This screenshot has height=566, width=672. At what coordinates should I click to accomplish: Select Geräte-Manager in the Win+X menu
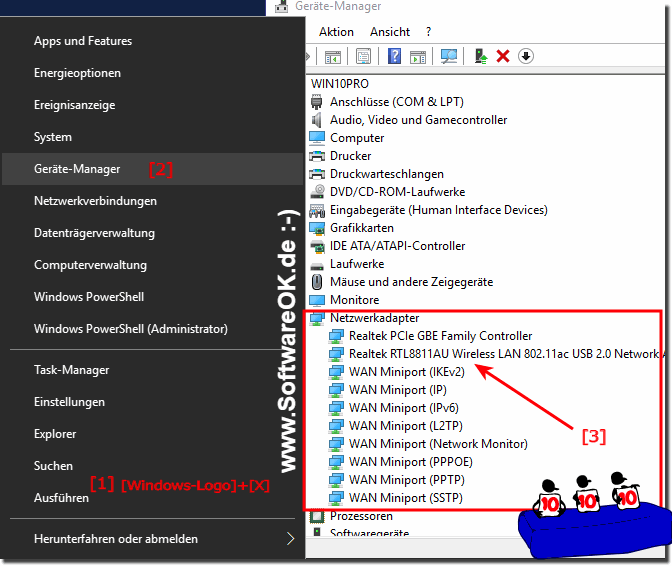tap(153, 169)
